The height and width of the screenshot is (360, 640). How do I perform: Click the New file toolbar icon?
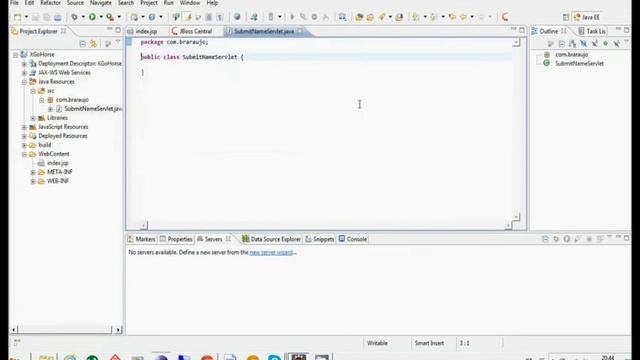(x=18, y=17)
